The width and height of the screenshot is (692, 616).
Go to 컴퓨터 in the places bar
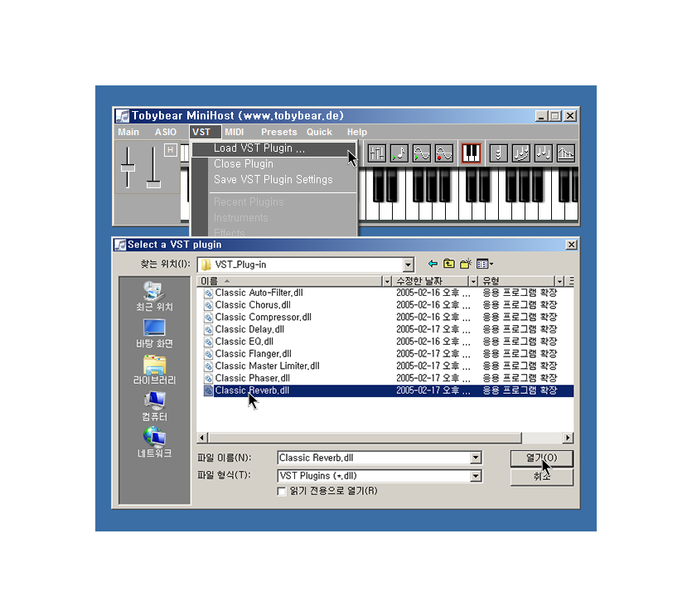[x=154, y=407]
